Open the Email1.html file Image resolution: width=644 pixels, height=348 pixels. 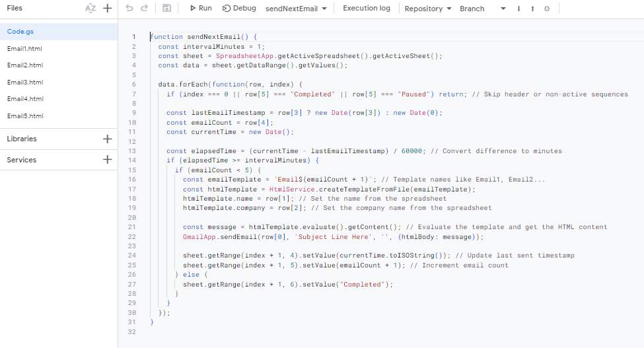[x=25, y=49]
